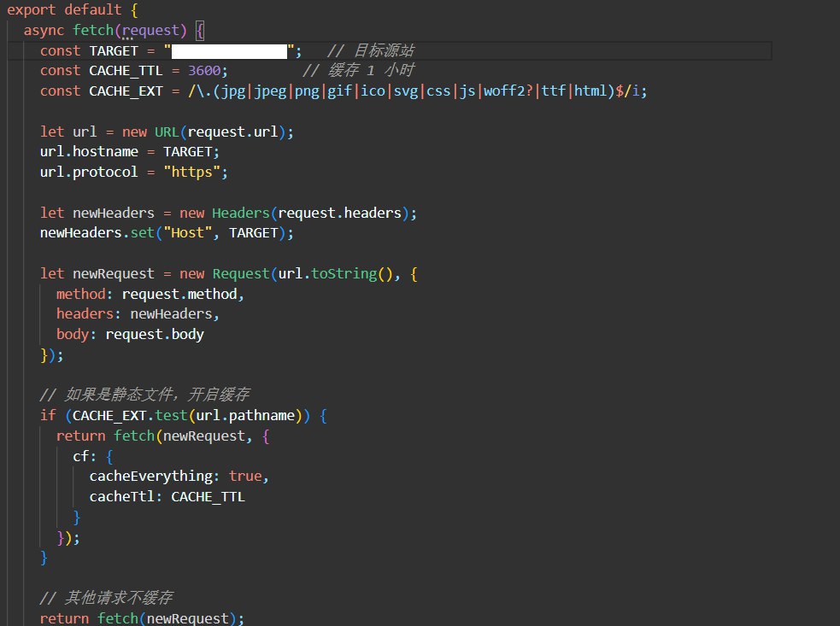Click "request.body" in the Request options
This screenshot has height=626, width=840.
155,335
